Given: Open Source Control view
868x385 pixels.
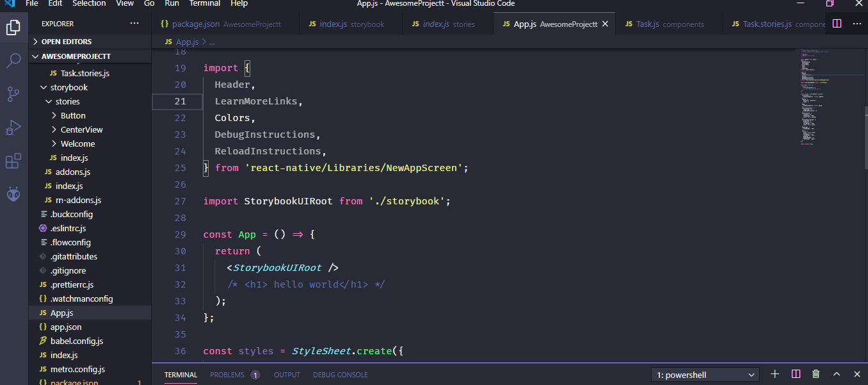Looking at the screenshot, I should [13, 94].
